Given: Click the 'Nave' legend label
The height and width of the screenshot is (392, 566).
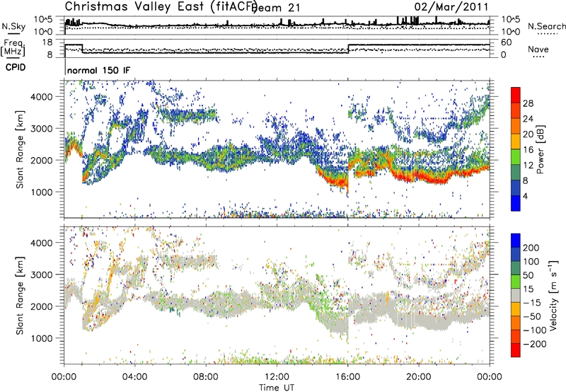Looking at the screenshot, I should [x=538, y=49].
